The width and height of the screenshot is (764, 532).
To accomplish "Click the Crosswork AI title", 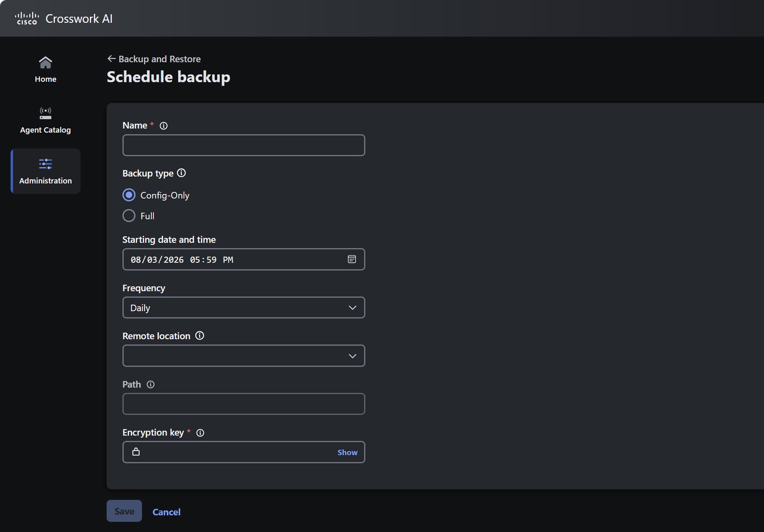I will coord(79,19).
